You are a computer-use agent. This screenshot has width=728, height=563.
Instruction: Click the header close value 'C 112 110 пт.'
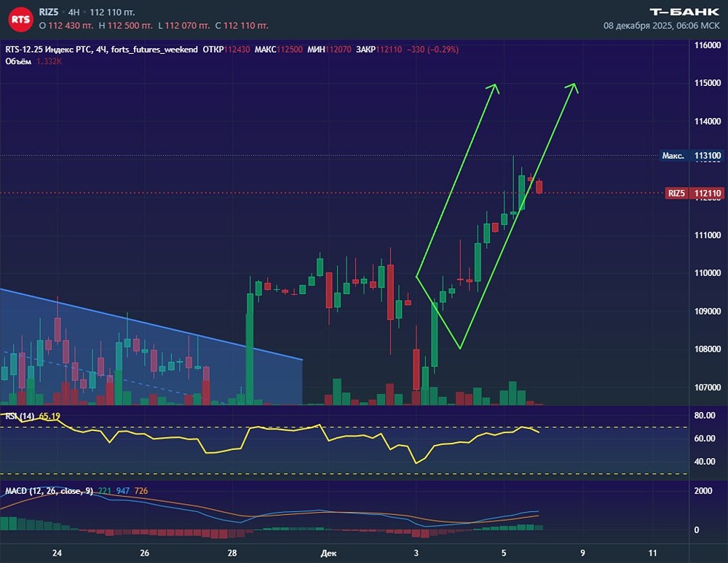(242, 25)
